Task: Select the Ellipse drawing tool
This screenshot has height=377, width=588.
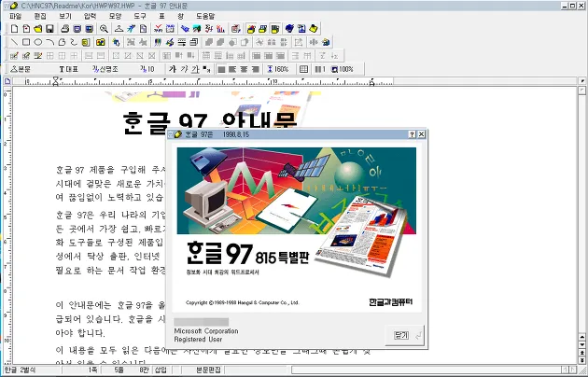Action: click(x=38, y=42)
